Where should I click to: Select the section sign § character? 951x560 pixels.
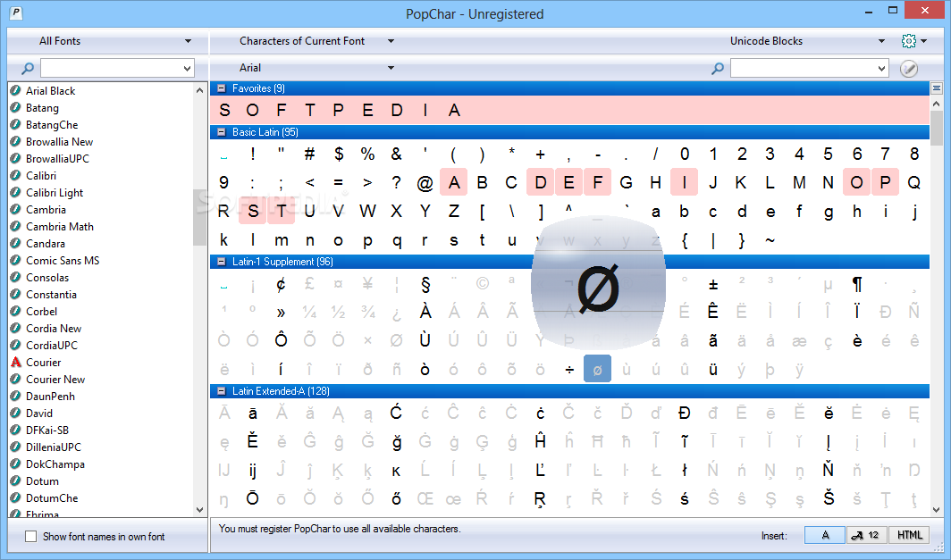pyautogui.click(x=425, y=284)
